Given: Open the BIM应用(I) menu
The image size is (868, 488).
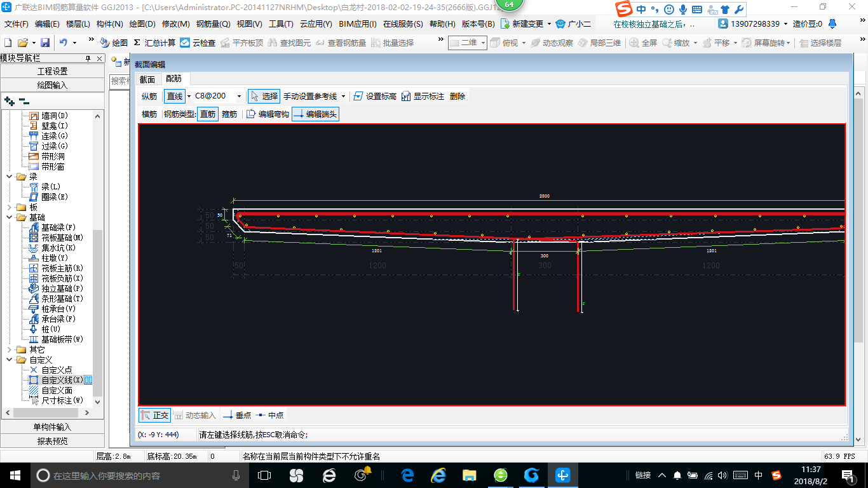Looking at the screenshot, I should click(x=358, y=24).
